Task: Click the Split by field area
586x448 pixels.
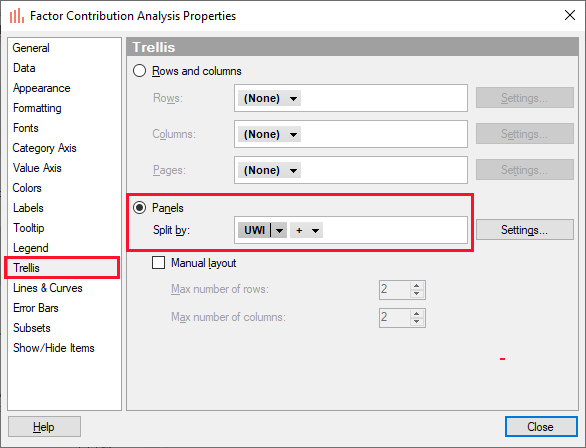Action: 351,230
